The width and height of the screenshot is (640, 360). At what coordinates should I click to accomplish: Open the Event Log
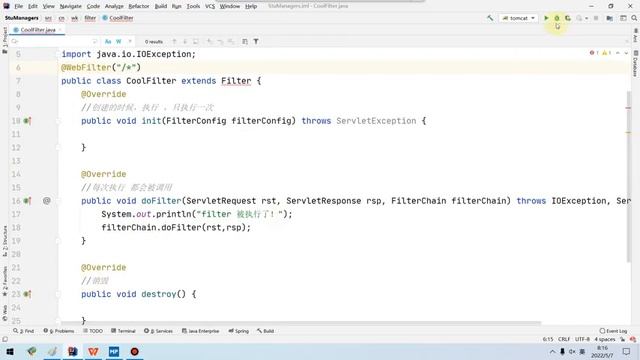tap(613, 331)
